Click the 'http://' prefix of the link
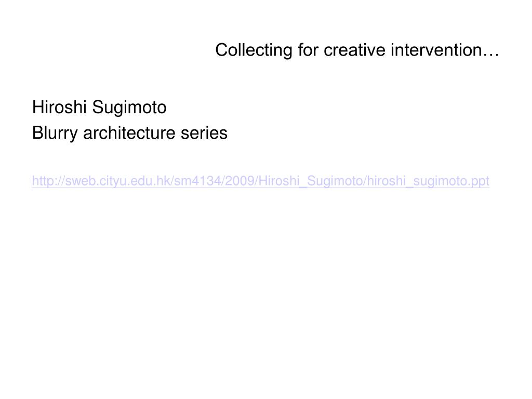The image size is (532, 399). [48, 181]
